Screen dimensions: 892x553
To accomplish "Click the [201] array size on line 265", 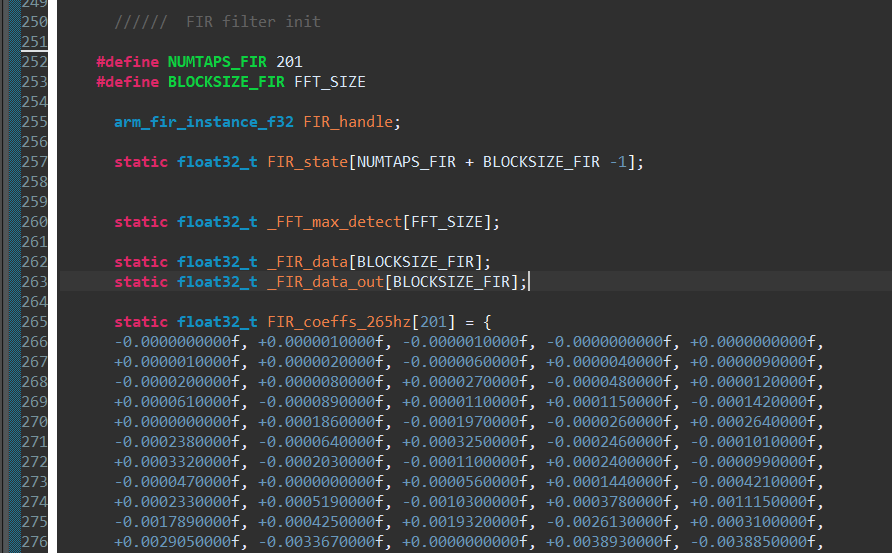I will [433, 322].
